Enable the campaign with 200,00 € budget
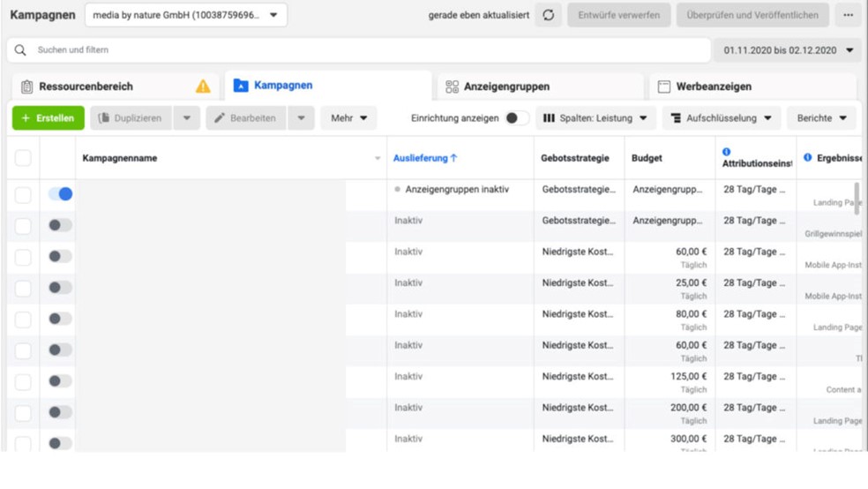This screenshot has height=489, width=868. coord(60,412)
